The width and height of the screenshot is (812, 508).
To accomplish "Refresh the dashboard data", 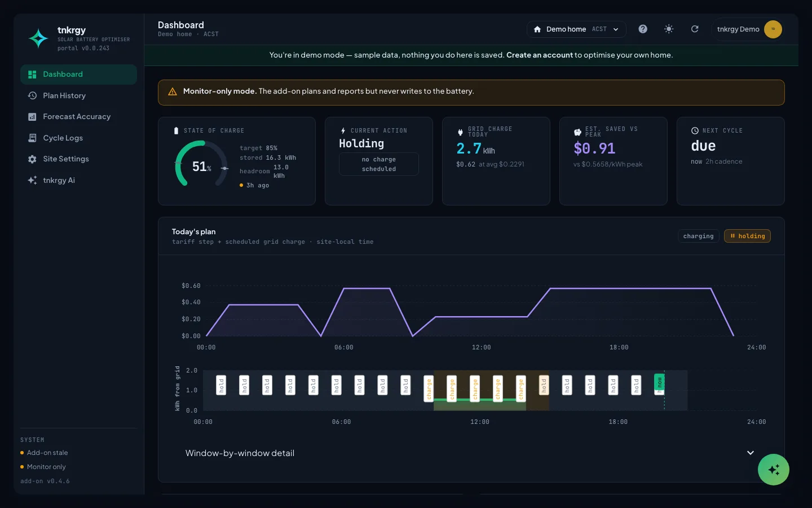I will [695, 29].
